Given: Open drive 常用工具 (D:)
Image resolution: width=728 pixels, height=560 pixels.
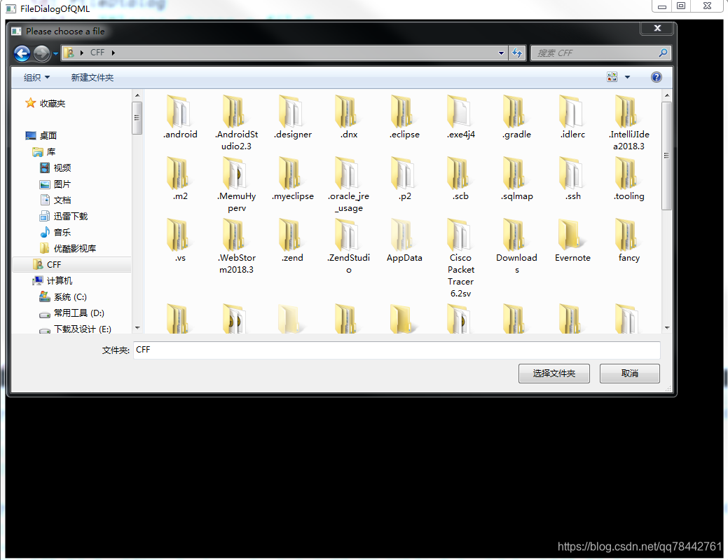Looking at the screenshot, I should click(x=72, y=313).
